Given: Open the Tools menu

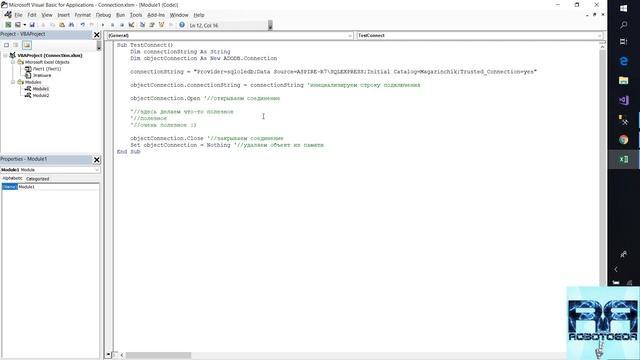Looking at the screenshot, I should 136,15.
